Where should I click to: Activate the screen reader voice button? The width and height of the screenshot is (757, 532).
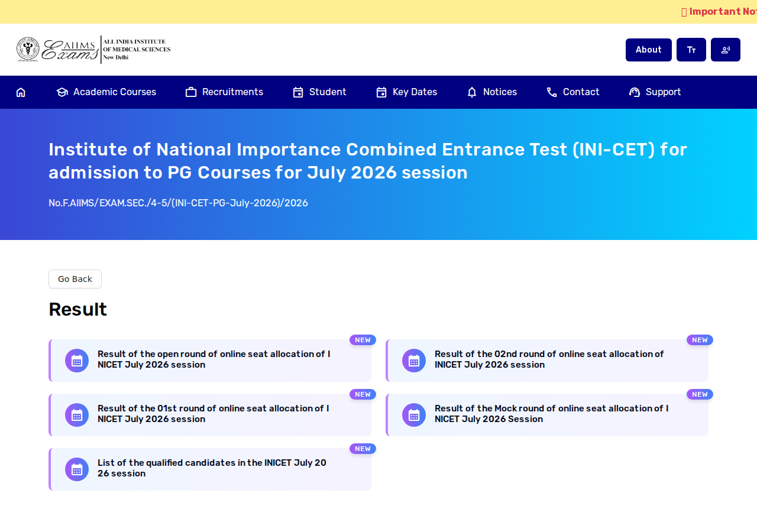pos(726,50)
